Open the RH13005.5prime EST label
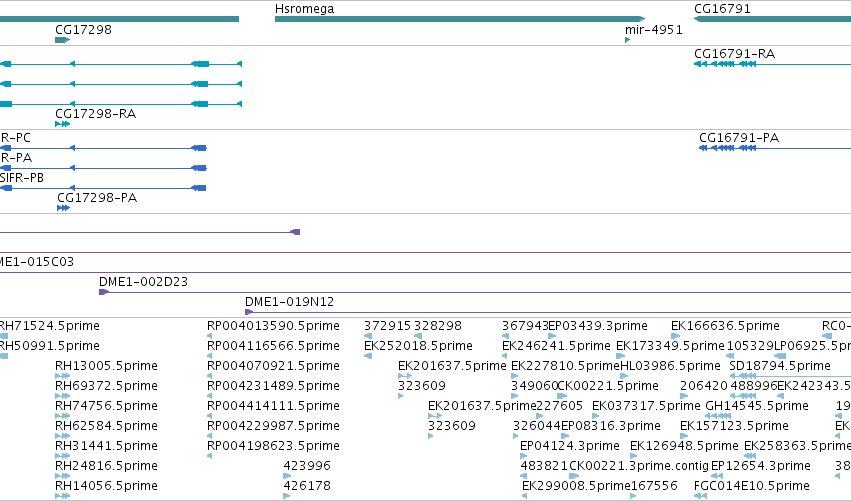The image size is (851, 501). [106, 366]
